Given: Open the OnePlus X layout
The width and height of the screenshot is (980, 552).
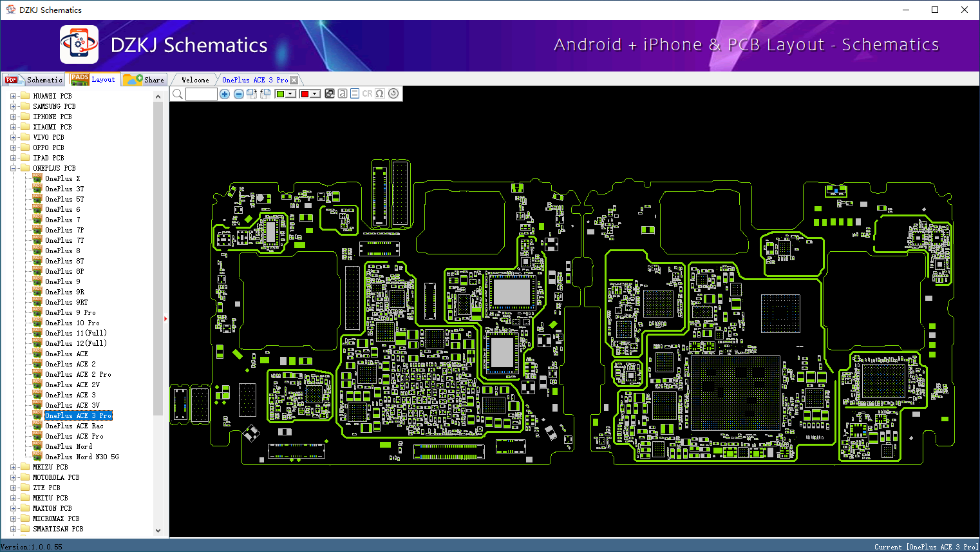Looking at the screenshot, I should coord(62,178).
